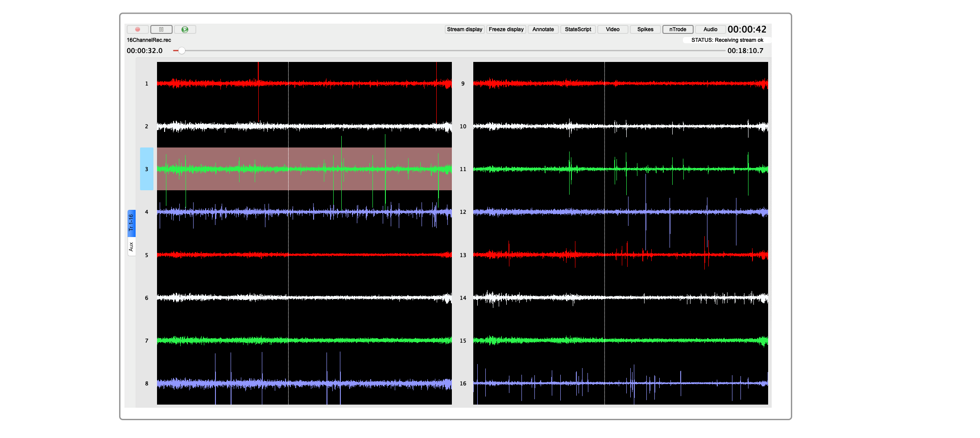Select nTrode channel label 1
The width and height of the screenshot is (980, 438).
[x=146, y=83]
